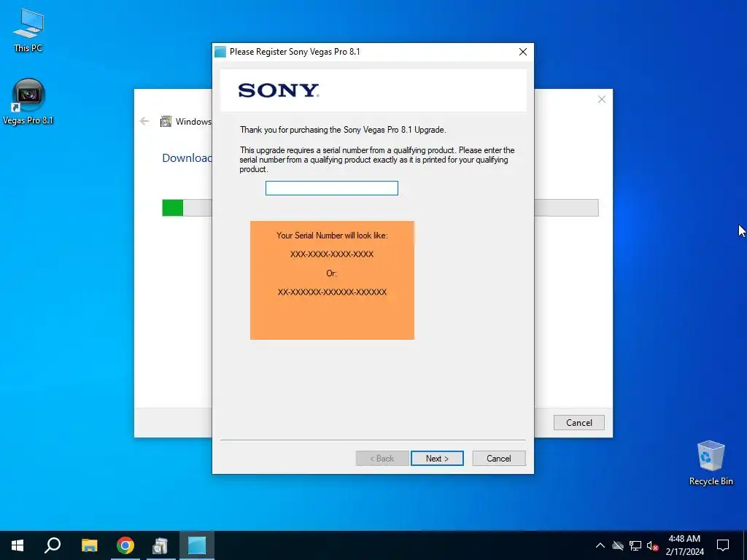The height and width of the screenshot is (560, 747).
Task: Click the Vegas registration taskbar icon
Action: [197, 545]
